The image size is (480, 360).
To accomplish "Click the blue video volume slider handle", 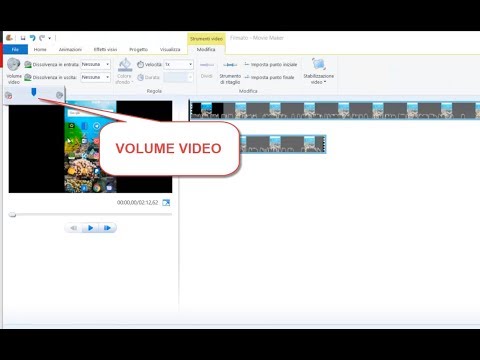I will click(x=34, y=92).
